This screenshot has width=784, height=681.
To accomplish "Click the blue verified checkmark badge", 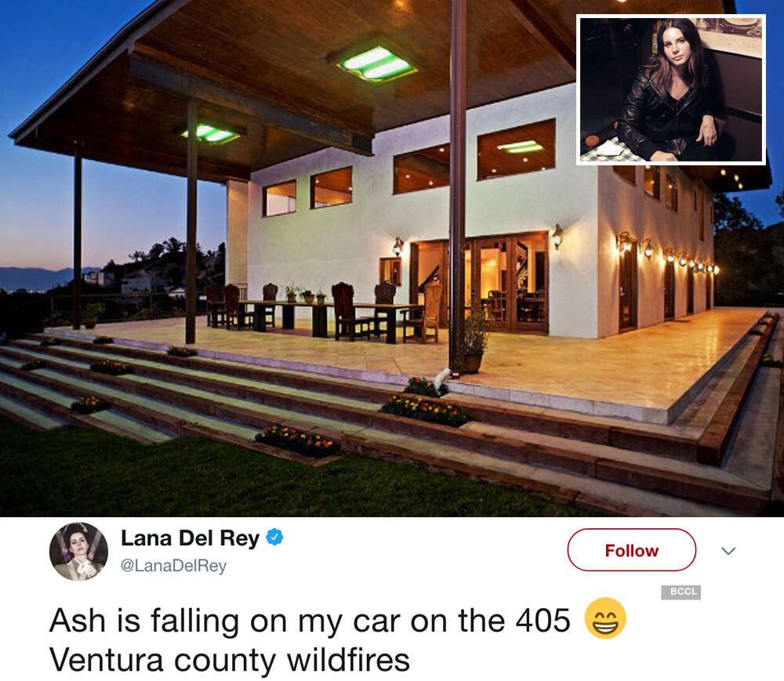I will [x=274, y=538].
